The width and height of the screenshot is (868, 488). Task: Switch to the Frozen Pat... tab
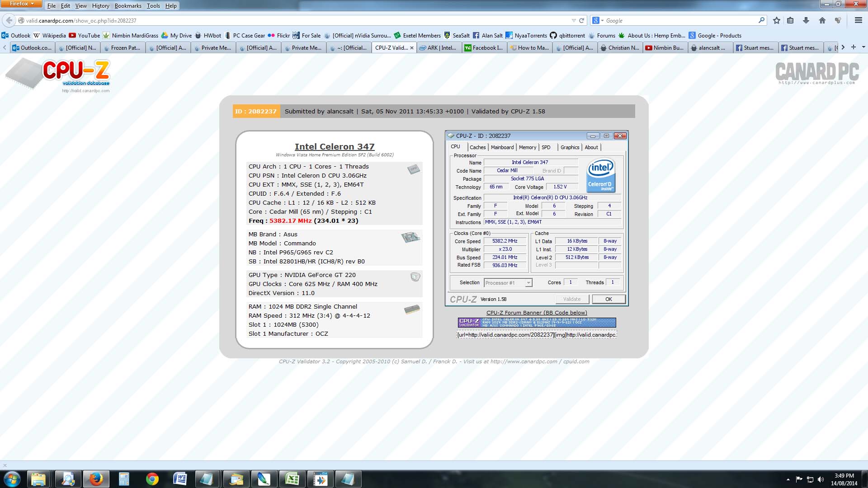[123, 47]
